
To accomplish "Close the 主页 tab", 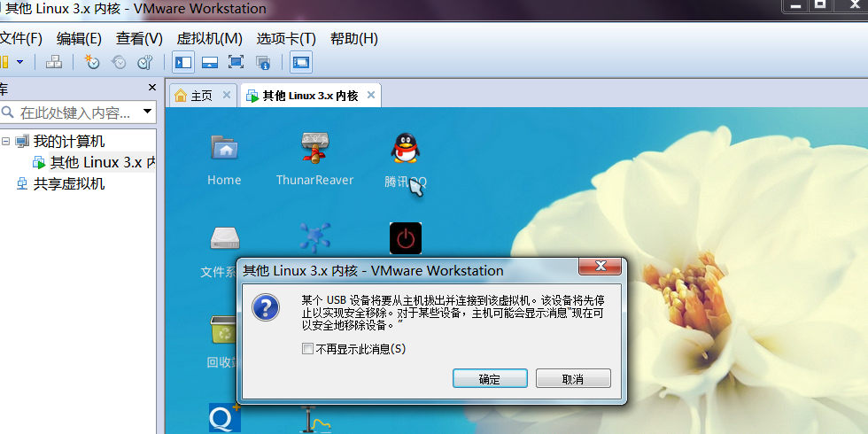I will tap(227, 96).
